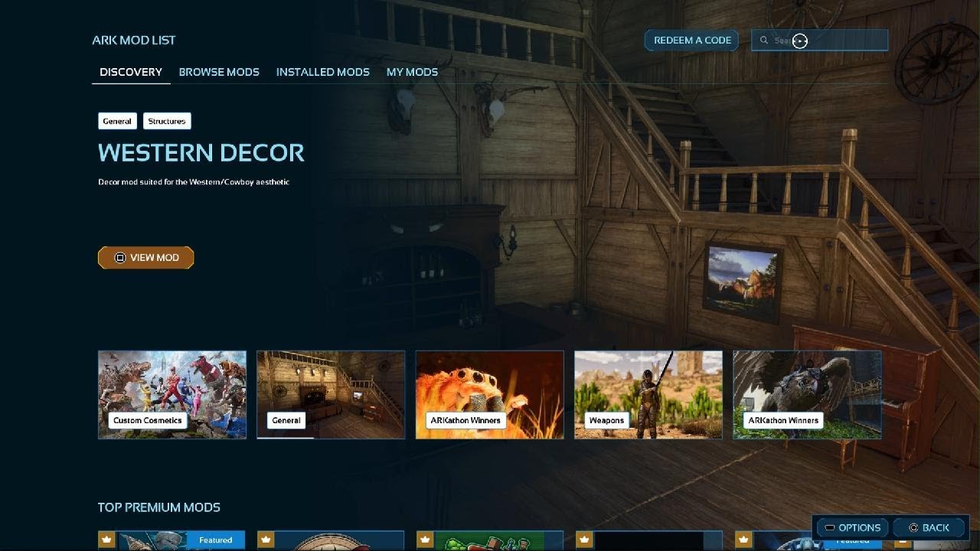This screenshot has width=980, height=551.
Task: Click the Western Decor description text
Action: pos(194,182)
